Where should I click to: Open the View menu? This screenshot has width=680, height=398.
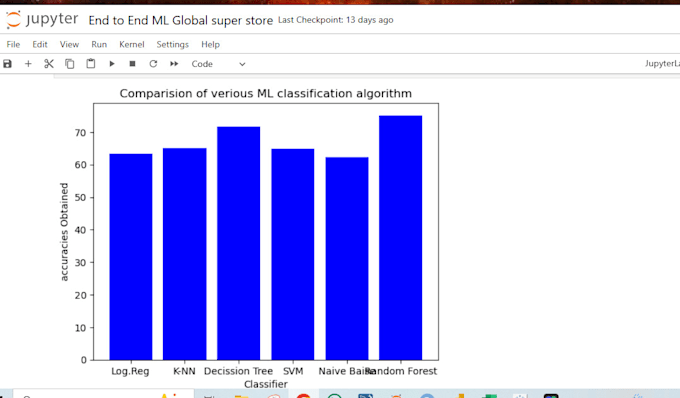tap(69, 44)
